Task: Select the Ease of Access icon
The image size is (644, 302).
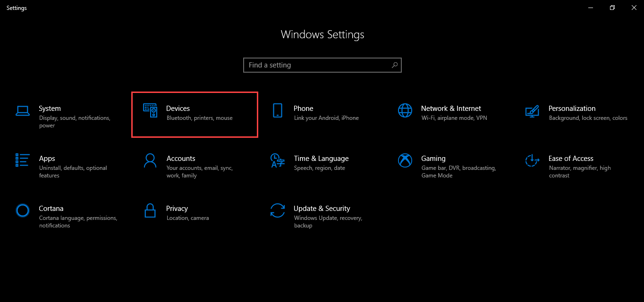Action: point(533,160)
